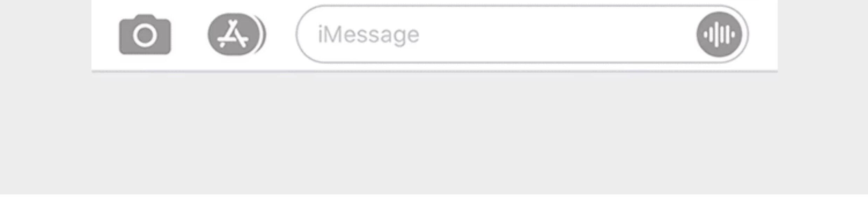Show iMessage apps via App Store icon
This screenshot has height=199, width=868.
237,34
